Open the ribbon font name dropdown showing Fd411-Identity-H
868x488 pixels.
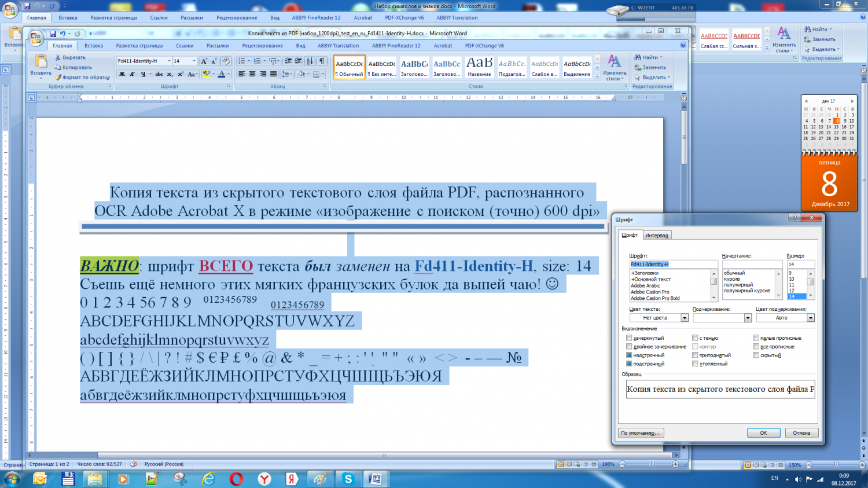(x=169, y=61)
